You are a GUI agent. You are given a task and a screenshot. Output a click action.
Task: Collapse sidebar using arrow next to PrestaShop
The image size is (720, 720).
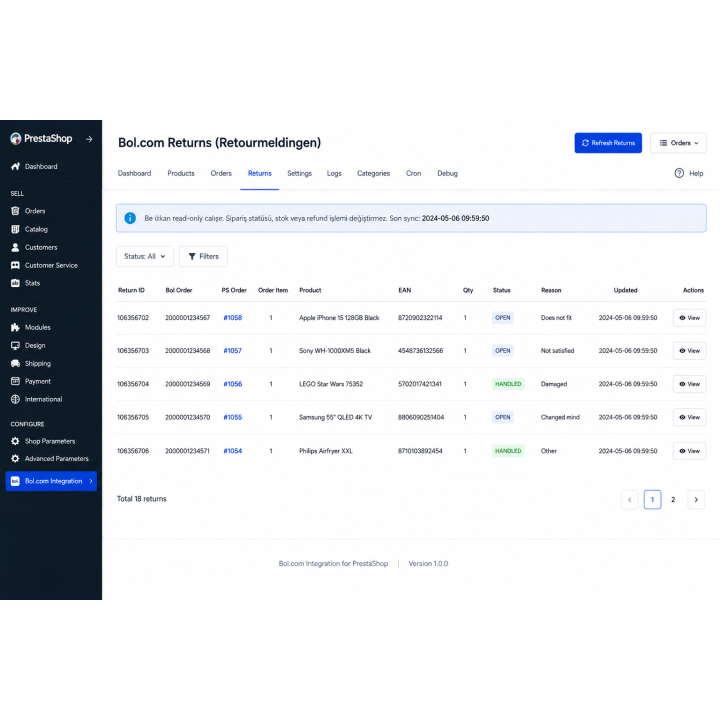(89, 139)
